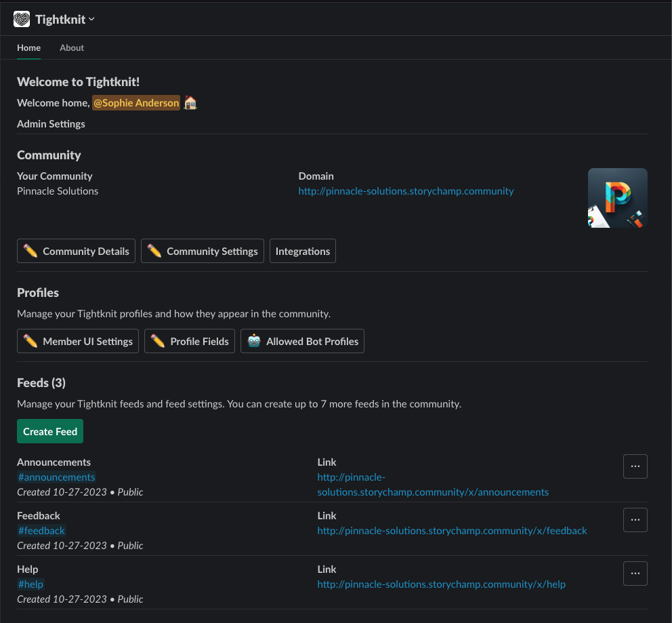Click the Create Feed button
Viewport: 672px width, 623px height.
tap(49, 431)
